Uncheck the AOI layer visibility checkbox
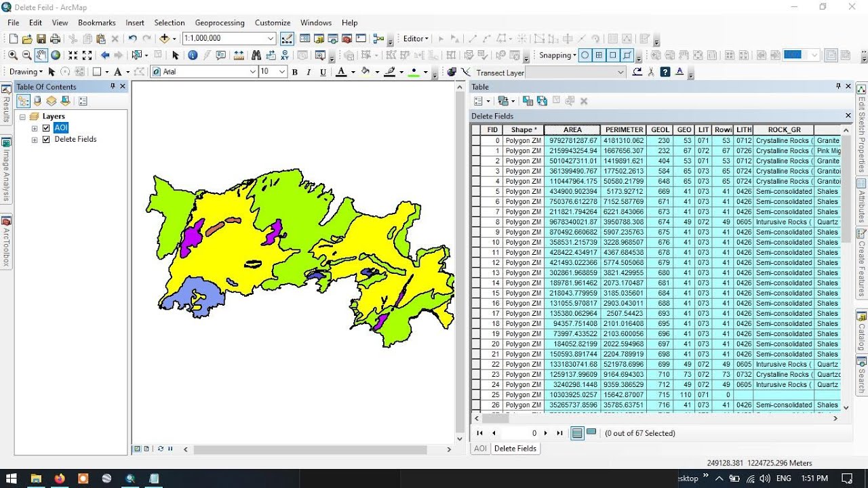This screenshot has height=488, width=868. (46, 128)
